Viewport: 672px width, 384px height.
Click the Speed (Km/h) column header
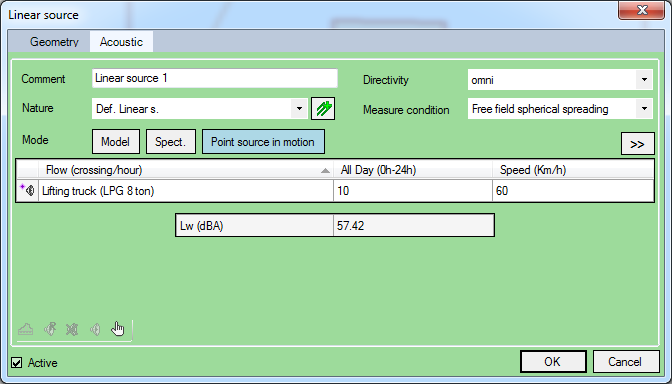click(573, 170)
